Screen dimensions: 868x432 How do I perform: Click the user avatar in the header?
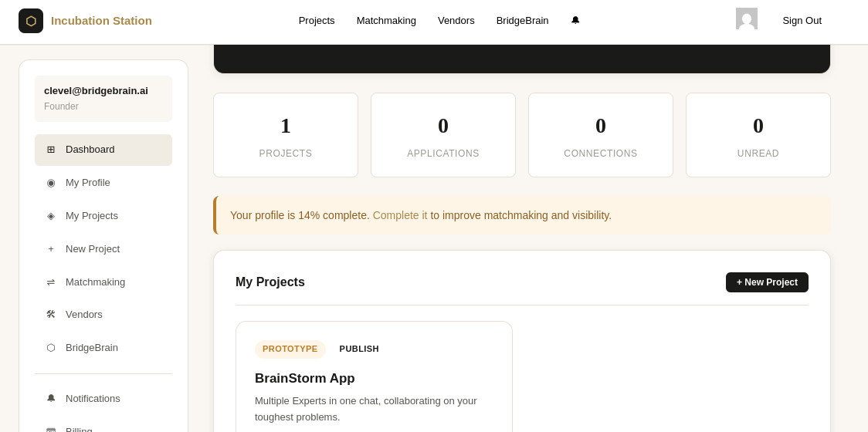tap(746, 19)
